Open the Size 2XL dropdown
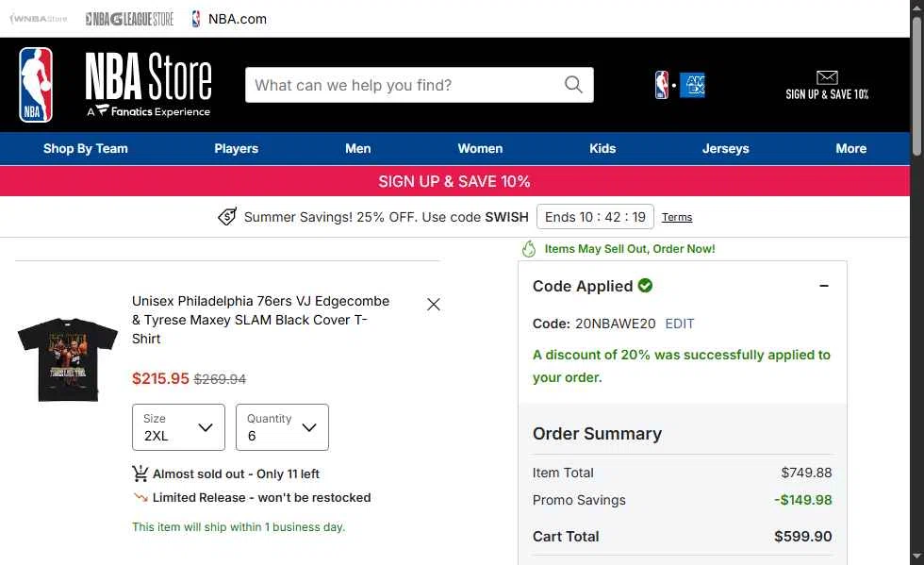 tap(178, 427)
